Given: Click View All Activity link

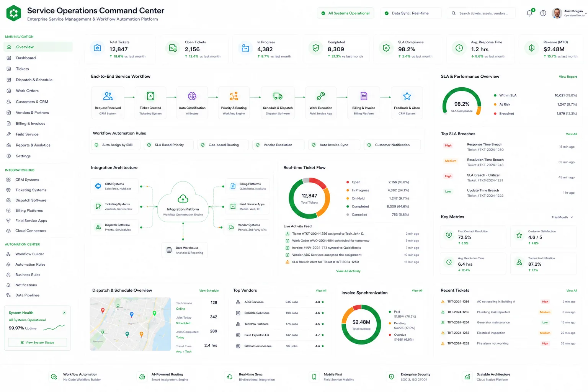Looking at the screenshot, I should (348, 271).
